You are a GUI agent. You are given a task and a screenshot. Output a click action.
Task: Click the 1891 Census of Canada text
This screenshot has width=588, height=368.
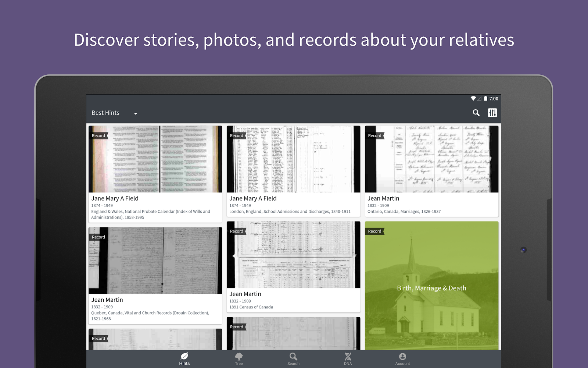(251, 307)
